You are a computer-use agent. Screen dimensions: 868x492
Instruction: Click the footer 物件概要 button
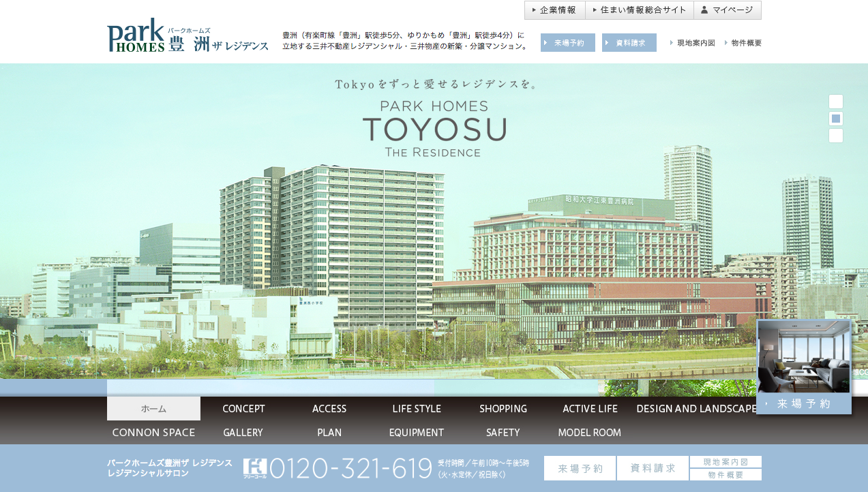pyautogui.click(x=725, y=475)
